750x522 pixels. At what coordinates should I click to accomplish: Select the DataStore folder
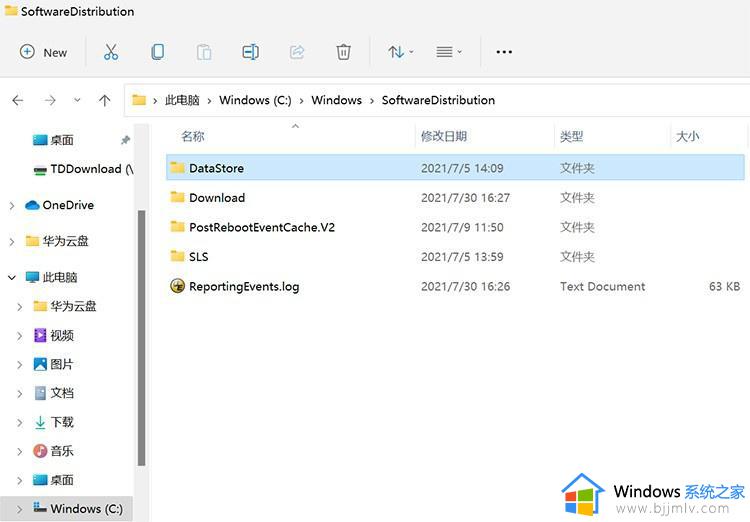(x=455, y=168)
